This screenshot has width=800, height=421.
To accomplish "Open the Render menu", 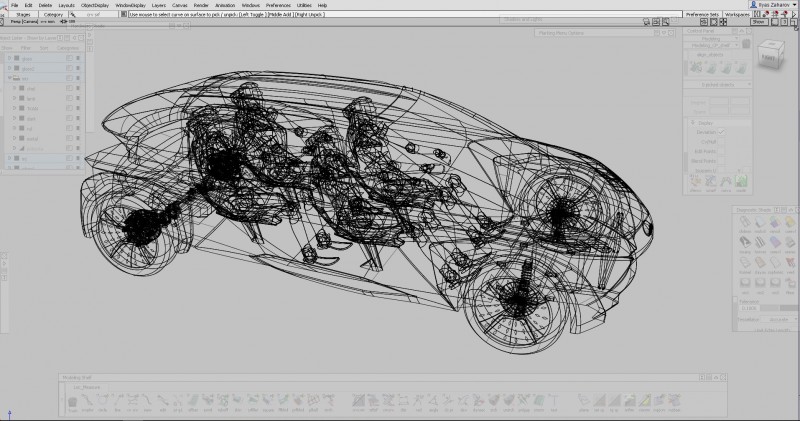I will pos(201,5).
